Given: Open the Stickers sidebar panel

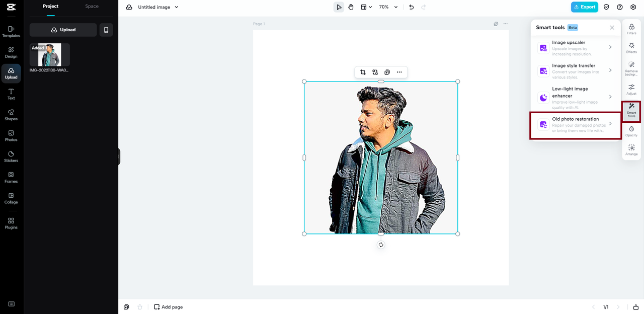Looking at the screenshot, I should tap(11, 156).
